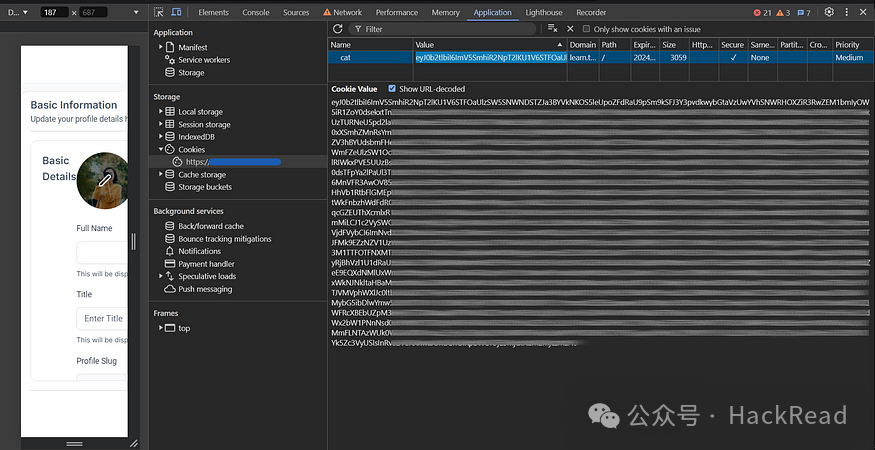Expand IndexedDB tree arrow
The image size is (875, 450).
coord(161,137)
